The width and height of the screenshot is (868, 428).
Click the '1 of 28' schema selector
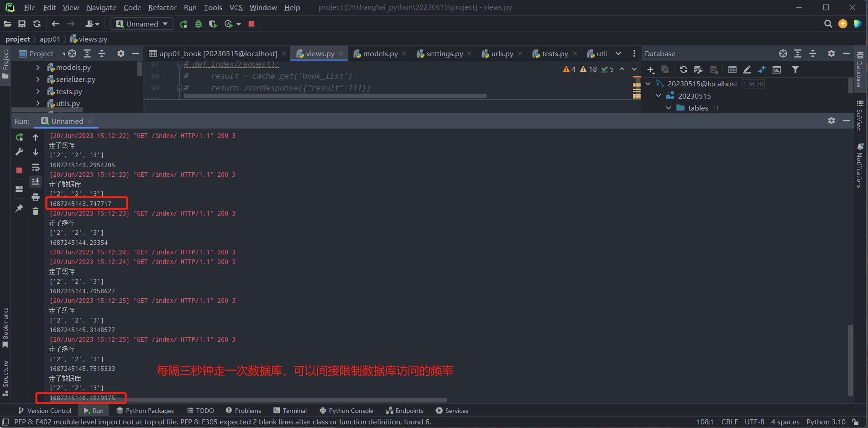point(753,84)
